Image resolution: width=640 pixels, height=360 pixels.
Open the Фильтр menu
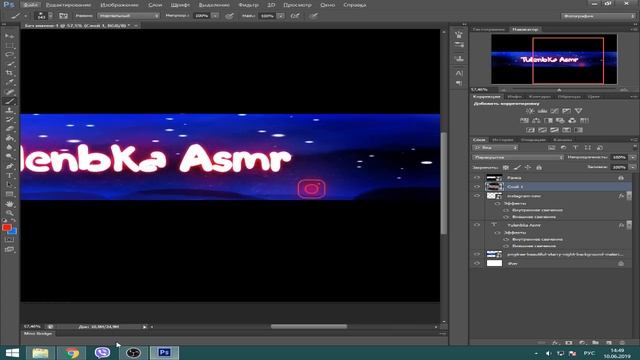[x=248, y=5]
